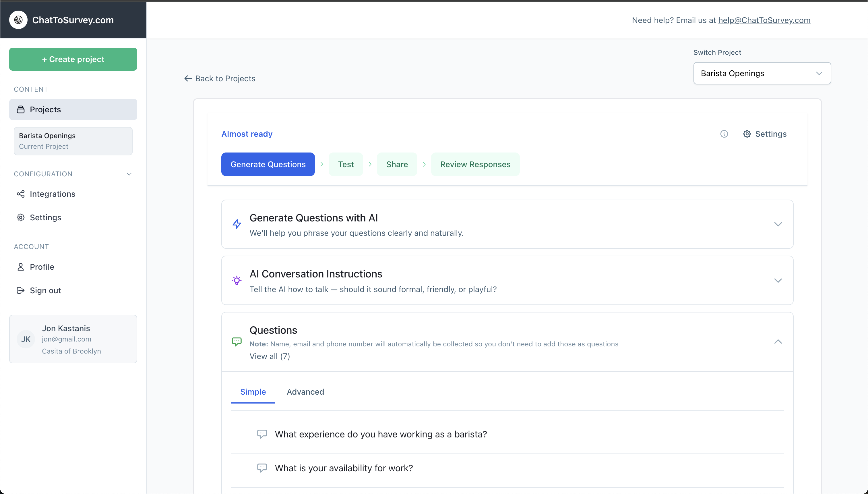Viewport: 868px width, 494px height.
Task: Click the ChatToSurvey.com logo icon
Action: click(18, 20)
